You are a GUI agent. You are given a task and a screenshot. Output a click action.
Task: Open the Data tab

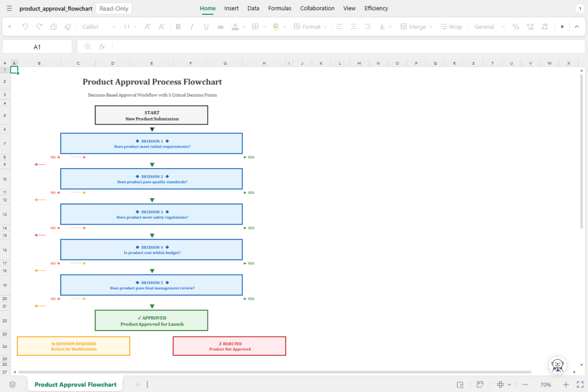pos(253,8)
